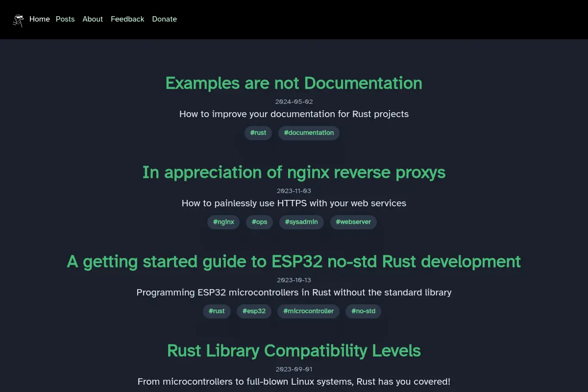Click 'How to improve your documentation for Rust projects'
This screenshot has width=588, height=392.
[x=294, y=114]
